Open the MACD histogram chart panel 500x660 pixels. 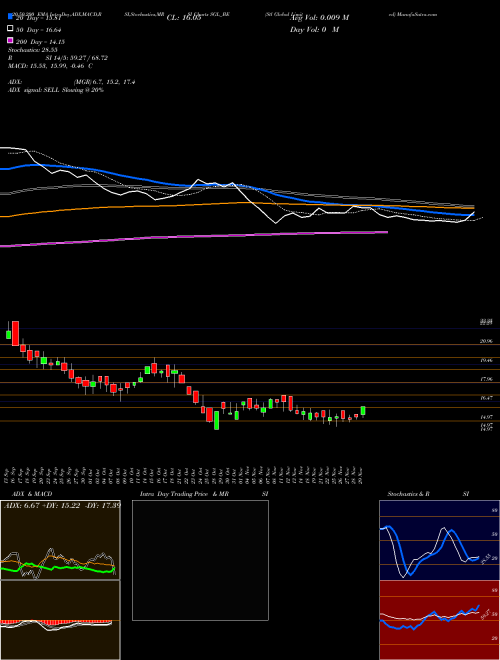click(x=60, y=620)
